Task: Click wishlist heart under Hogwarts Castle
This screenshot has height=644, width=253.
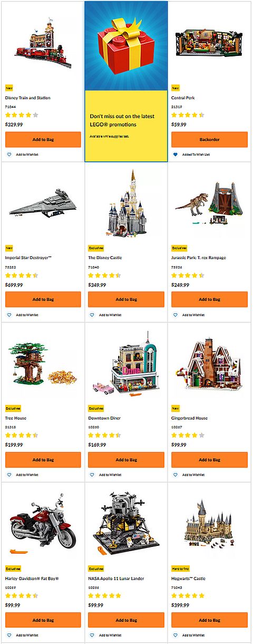Action: pos(176,635)
